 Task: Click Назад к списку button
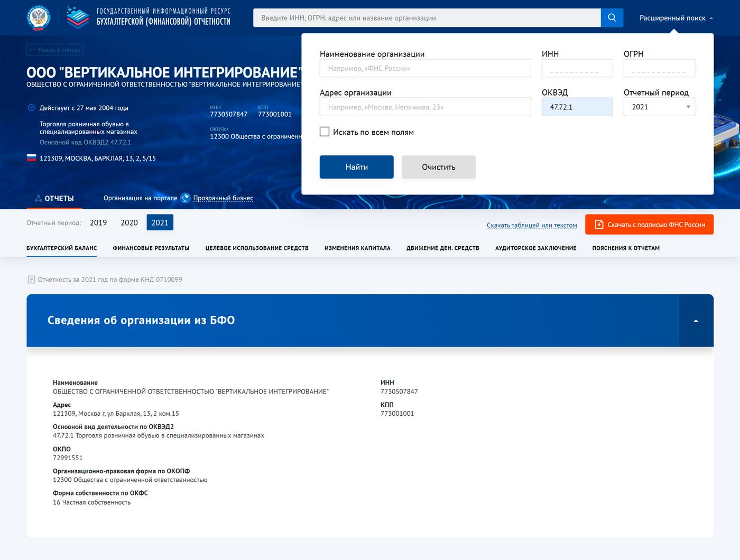coord(55,50)
